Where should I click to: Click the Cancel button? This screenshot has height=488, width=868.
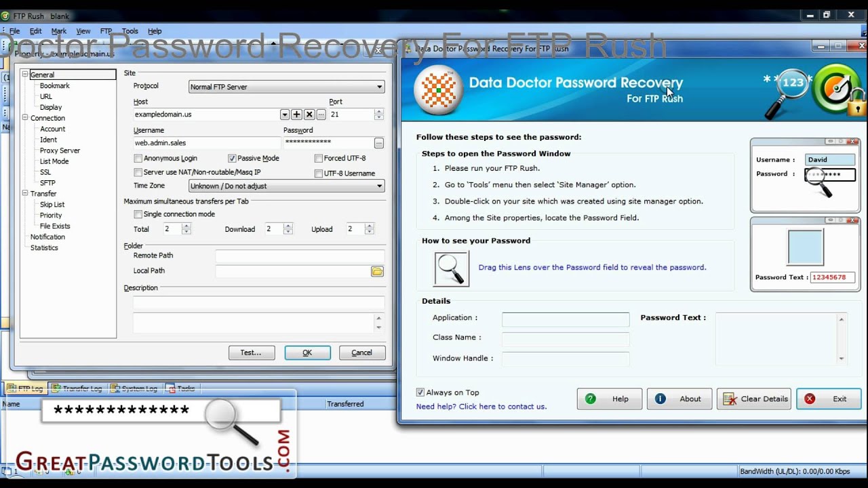[x=361, y=352]
